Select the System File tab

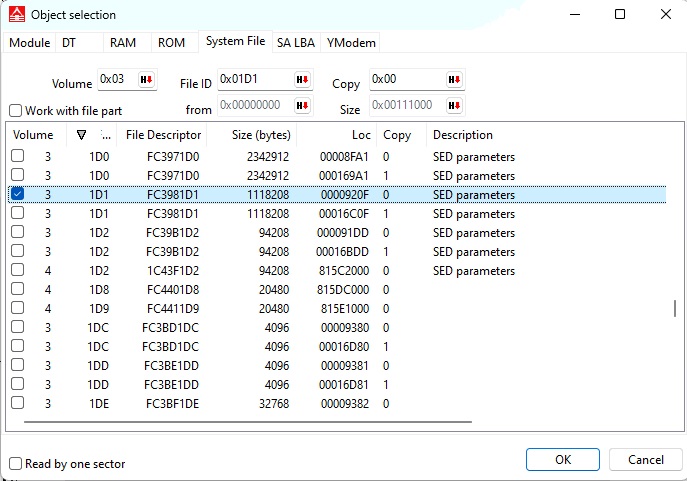coord(235,41)
